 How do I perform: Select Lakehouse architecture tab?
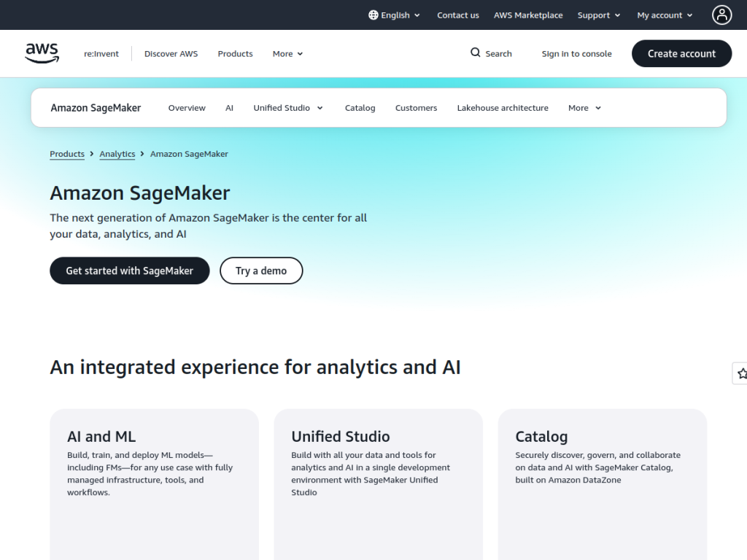pyautogui.click(x=503, y=108)
